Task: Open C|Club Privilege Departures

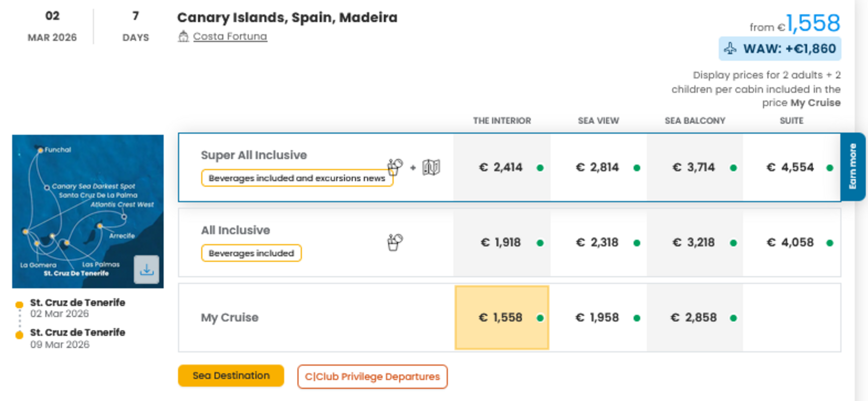Action: [x=372, y=376]
